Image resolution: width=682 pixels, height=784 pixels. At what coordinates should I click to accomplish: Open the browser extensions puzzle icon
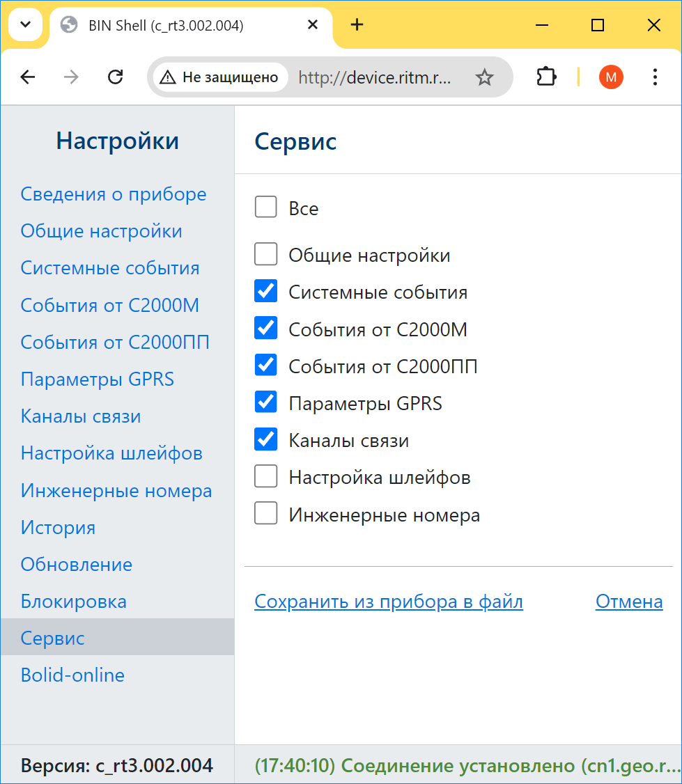pos(546,77)
